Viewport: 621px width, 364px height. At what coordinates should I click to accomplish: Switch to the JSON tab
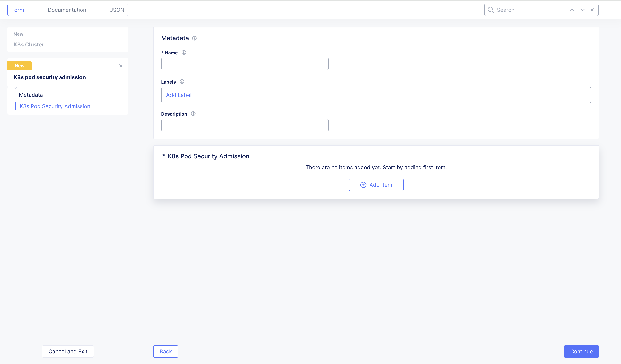[x=117, y=10]
